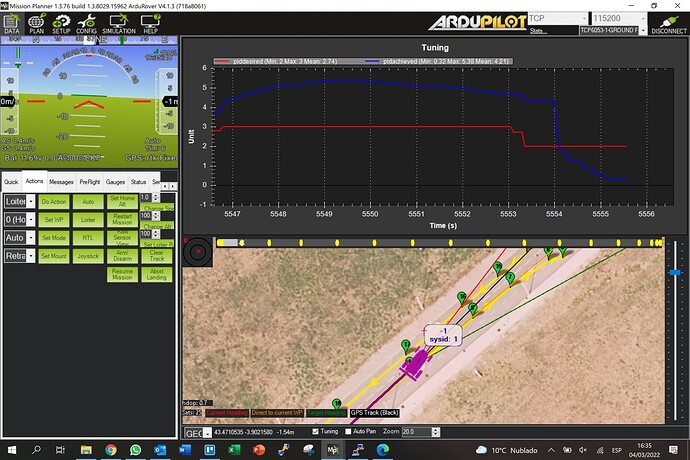Click the Zoom 20.0 value field
This screenshot has width=690, height=460.
(x=416, y=432)
